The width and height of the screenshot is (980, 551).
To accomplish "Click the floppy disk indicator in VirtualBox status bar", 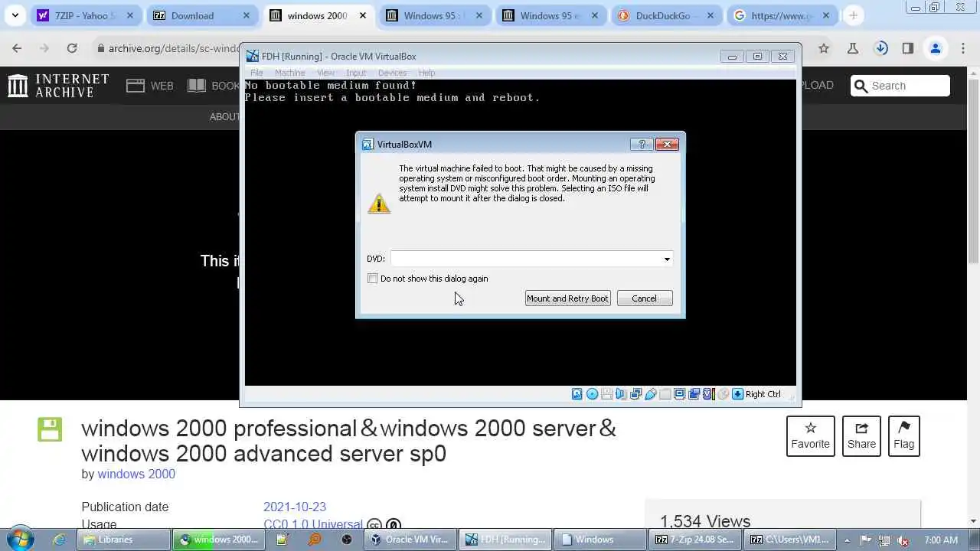I will 606,394.
